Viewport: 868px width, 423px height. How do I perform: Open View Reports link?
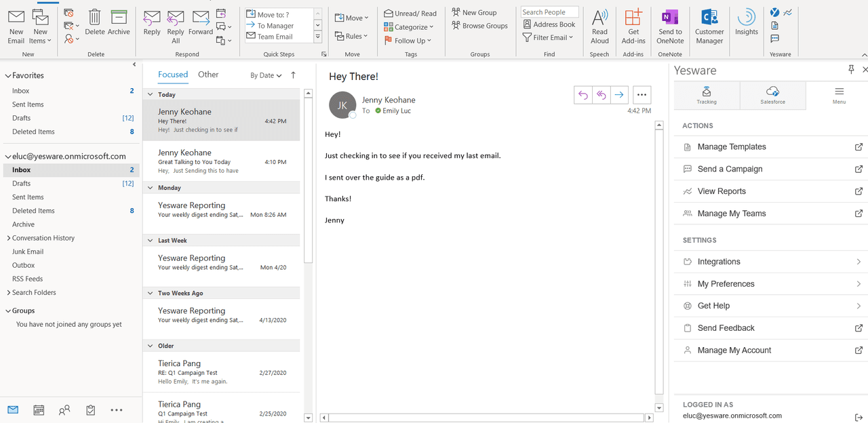[x=771, y=191]
